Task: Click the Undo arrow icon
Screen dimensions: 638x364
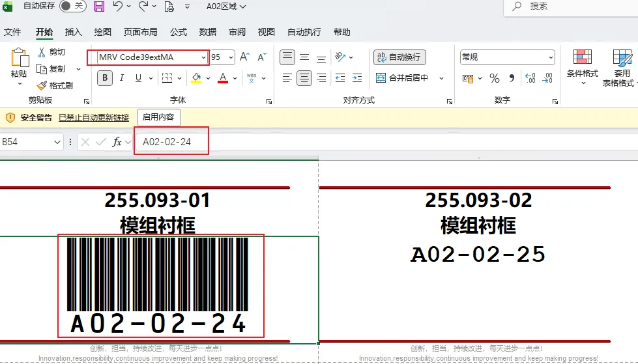Action: click(x=117, y=6)
